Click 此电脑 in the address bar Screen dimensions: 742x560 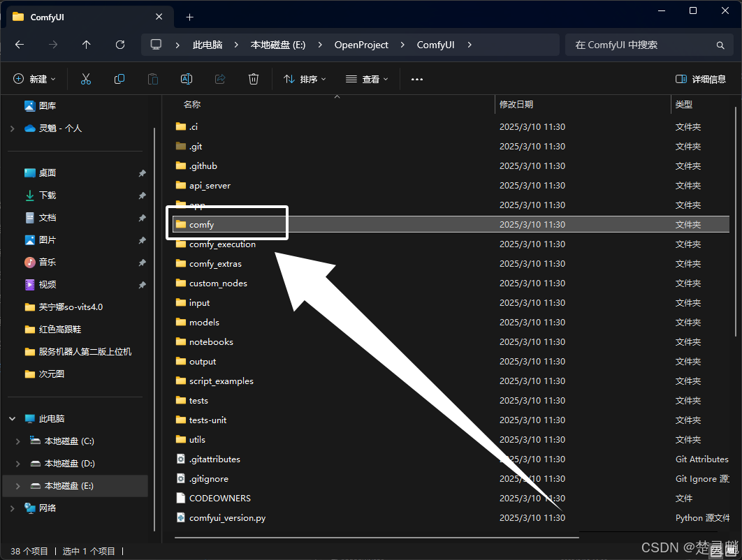[208, 45]
